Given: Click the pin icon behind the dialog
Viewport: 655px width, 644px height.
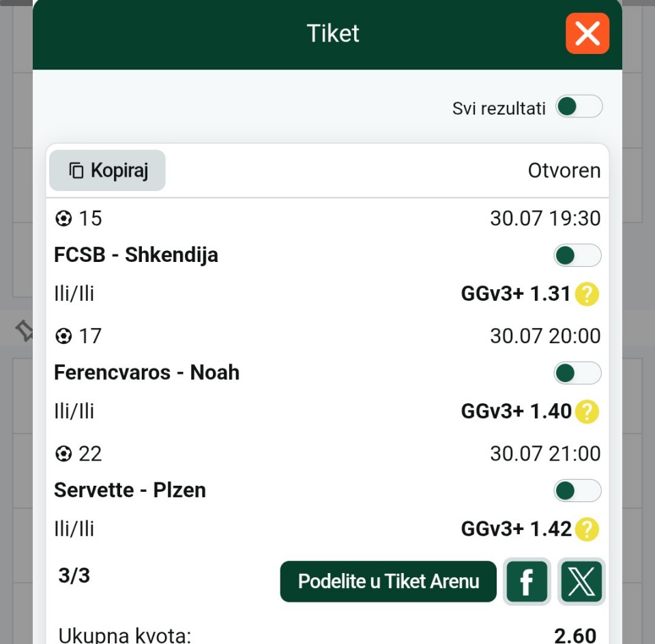Looking at the screenshot, I should point(25,331).
